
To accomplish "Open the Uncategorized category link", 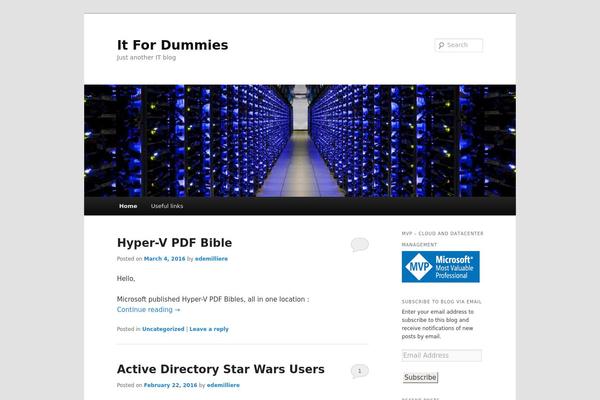I will [163, 329].
